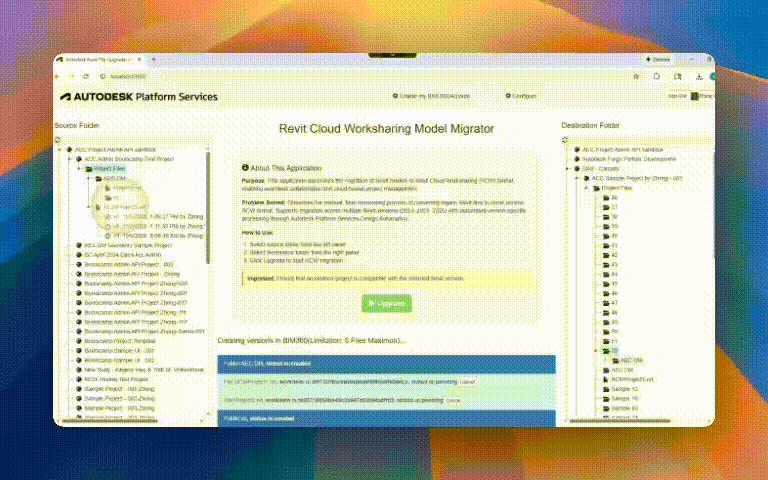The image size is (768, 480).
Task: Click the Source Folder refresh icon
Action: pyautogui.click(x=58, y=137)
